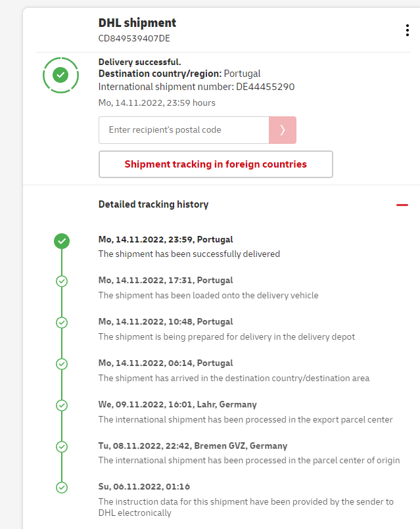Click the Detailed tracking history heading
The width and height of the screenshot is (420, 529).
[x=153, y=204]
